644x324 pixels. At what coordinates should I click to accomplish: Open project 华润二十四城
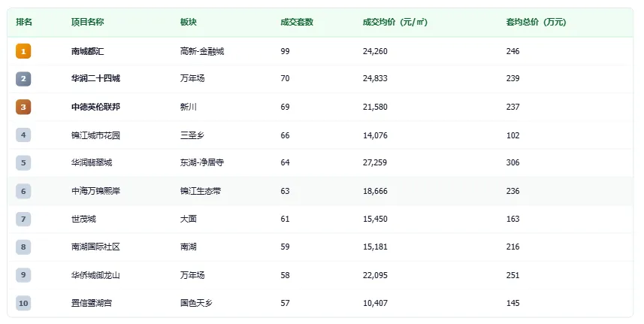95,79
